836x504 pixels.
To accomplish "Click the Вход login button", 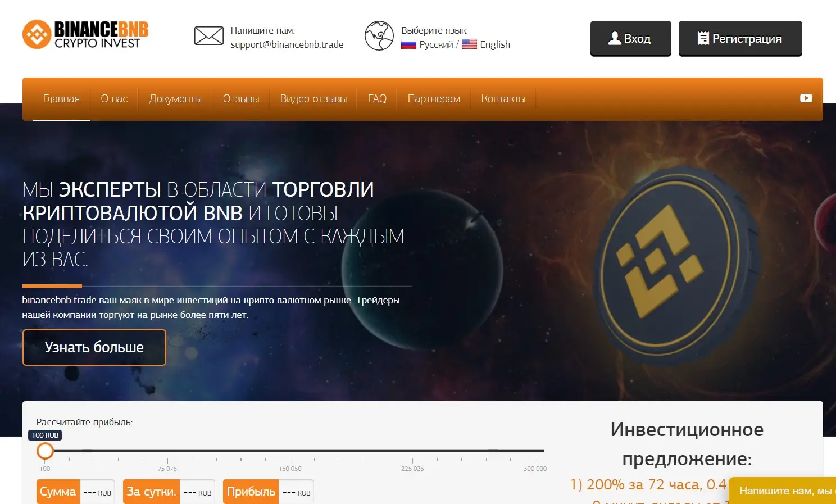I will [630, 39].
